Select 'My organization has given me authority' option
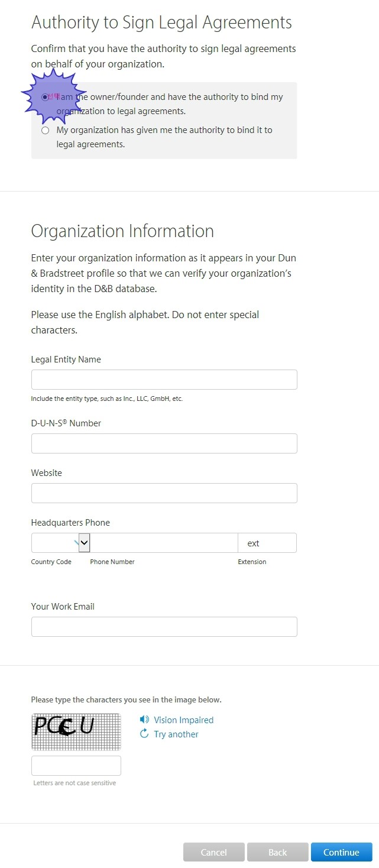Image resolution: width=379 pixels, height=868 pixels. [x=45, y=130]
